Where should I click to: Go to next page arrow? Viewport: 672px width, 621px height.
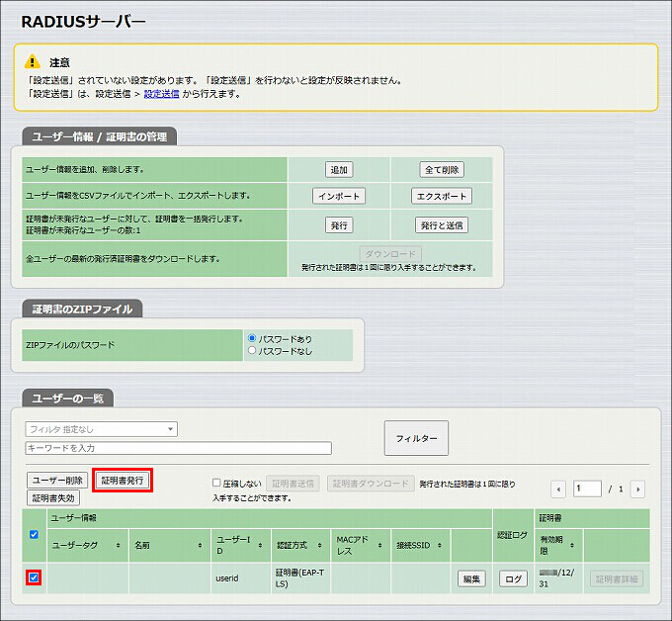[x=637, y=488]
